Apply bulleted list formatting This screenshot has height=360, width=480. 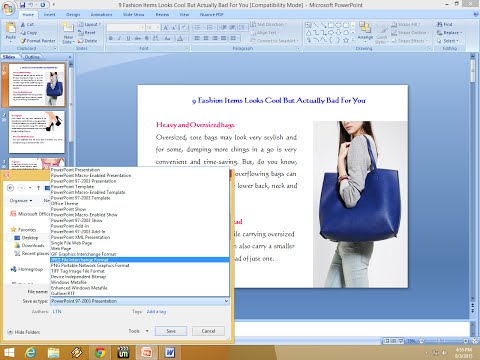(x=198, y=28)
